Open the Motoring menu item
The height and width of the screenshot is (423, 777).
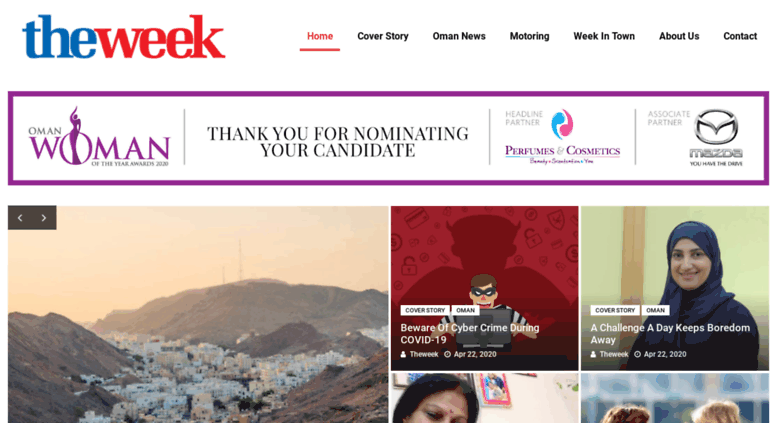(x=529, y=36)
